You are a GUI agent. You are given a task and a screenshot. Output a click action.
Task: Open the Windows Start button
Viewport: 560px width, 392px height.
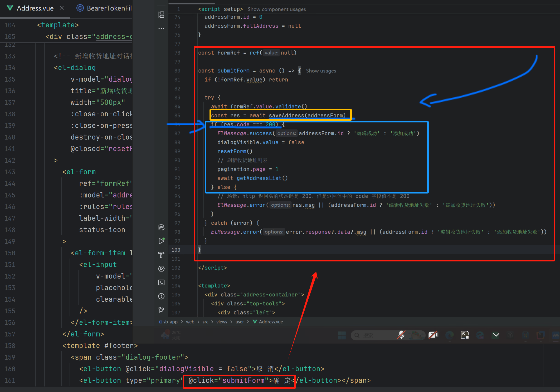(342, 335)
